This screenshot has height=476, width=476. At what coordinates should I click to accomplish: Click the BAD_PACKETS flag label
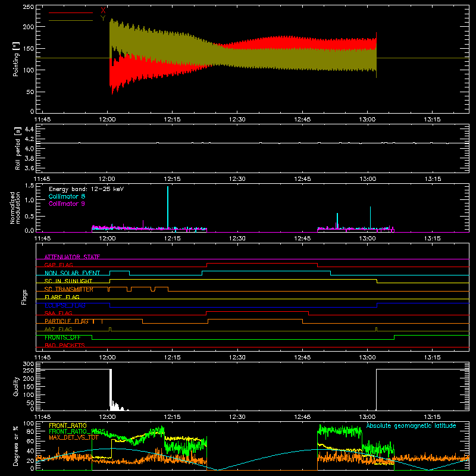(65, 345)
